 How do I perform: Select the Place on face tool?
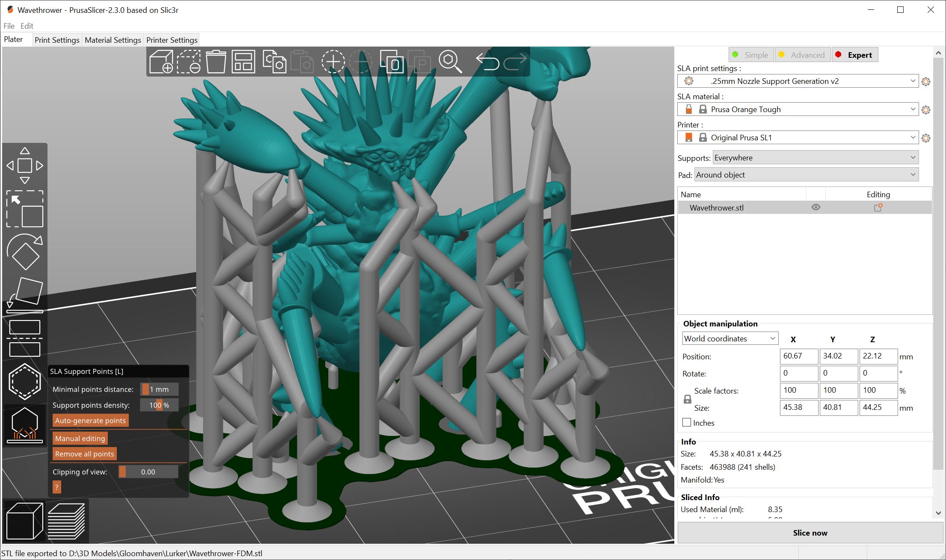pyautogui.click(x=25, y=295)
